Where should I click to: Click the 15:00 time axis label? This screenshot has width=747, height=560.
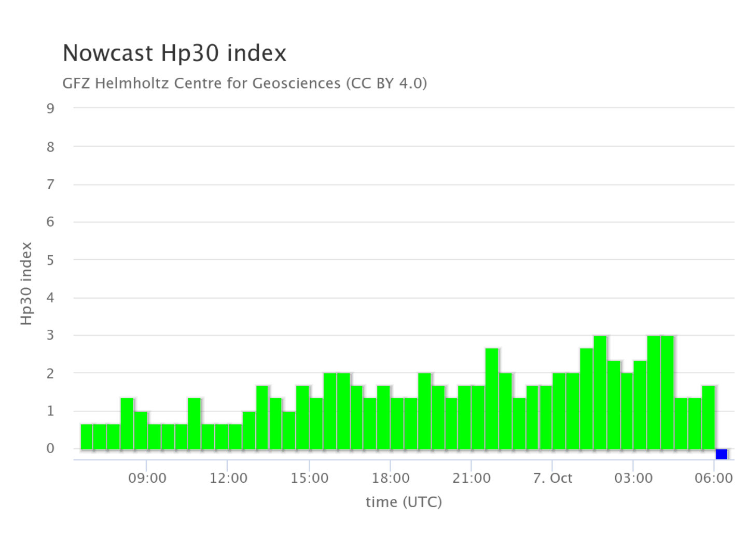click(x=309, y=478)
